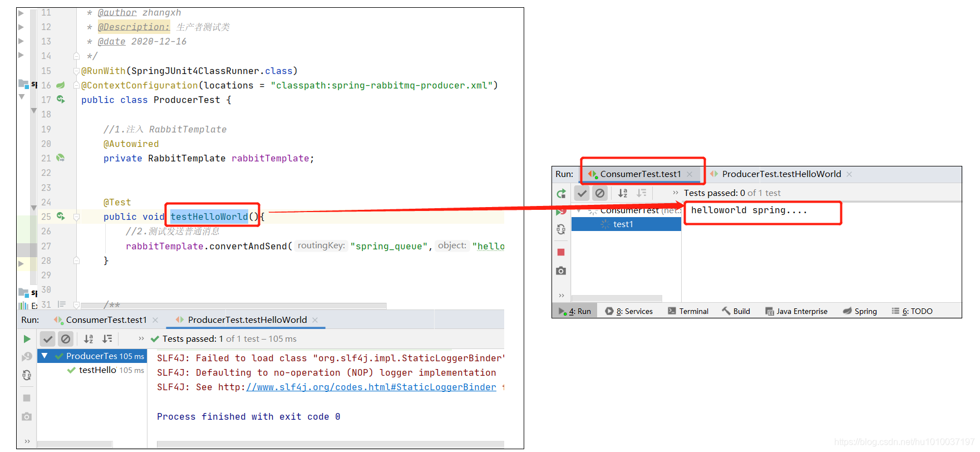
Task: Sort ProducerTest results alphabetically
Action: [88, 338]
